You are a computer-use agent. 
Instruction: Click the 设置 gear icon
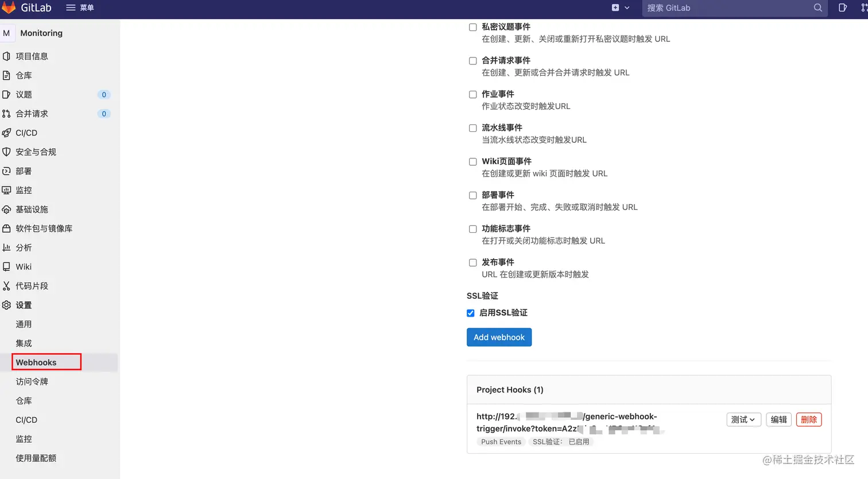[6, 305]
